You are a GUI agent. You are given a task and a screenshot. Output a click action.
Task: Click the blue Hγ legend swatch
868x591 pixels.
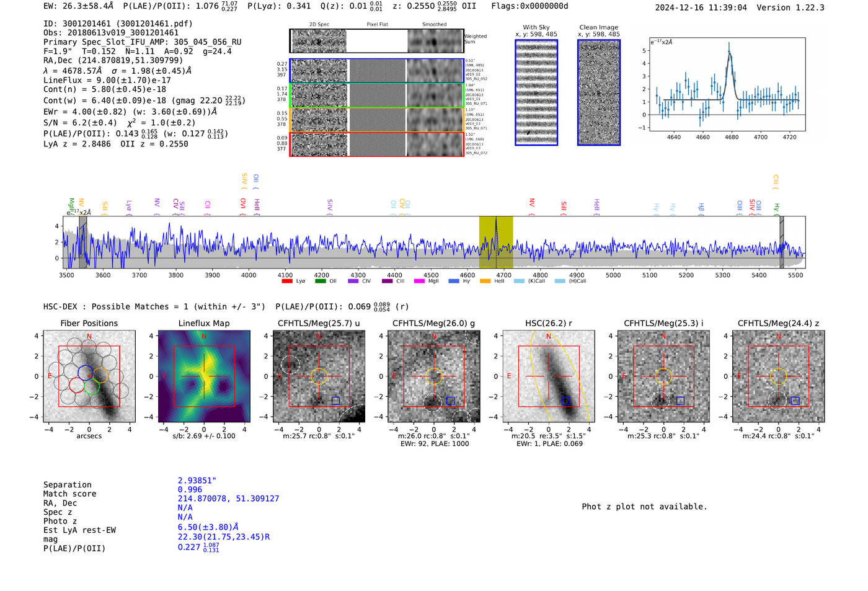pyautogui.click(x=454, y=281)
